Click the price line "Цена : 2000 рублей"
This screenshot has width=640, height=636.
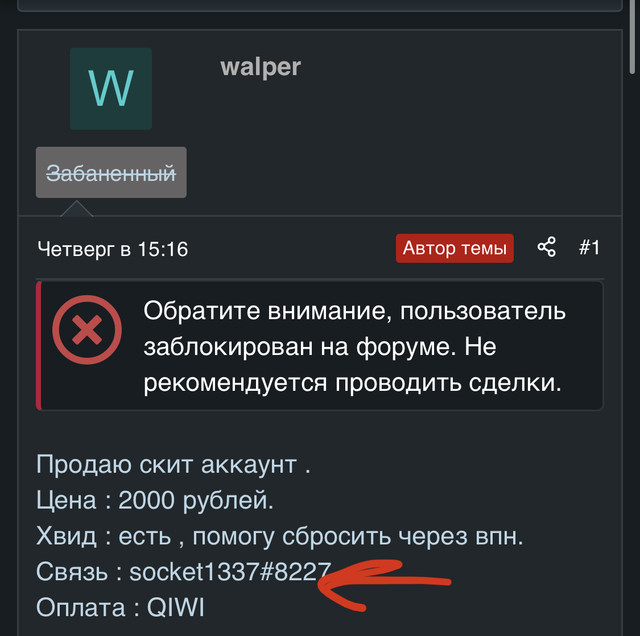[x=155, y=500]
